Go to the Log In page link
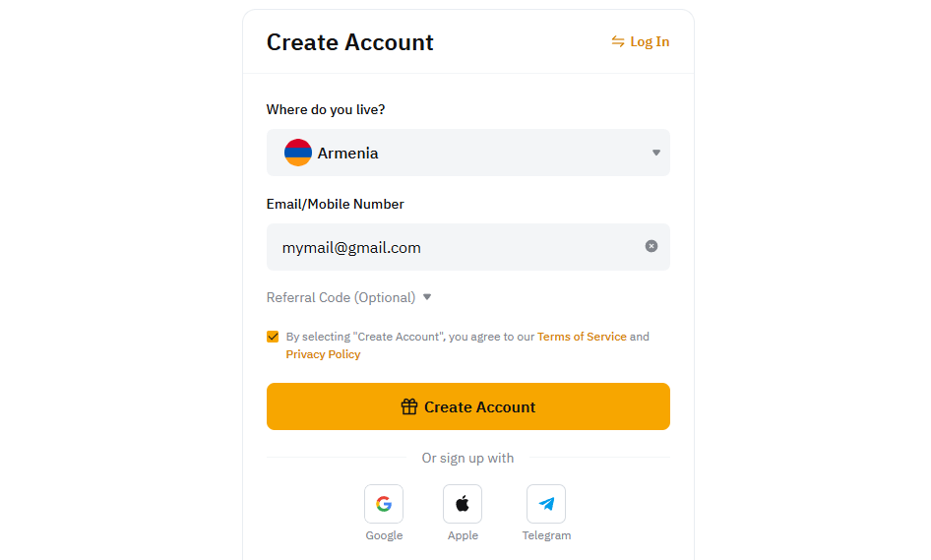 [650, 41]
